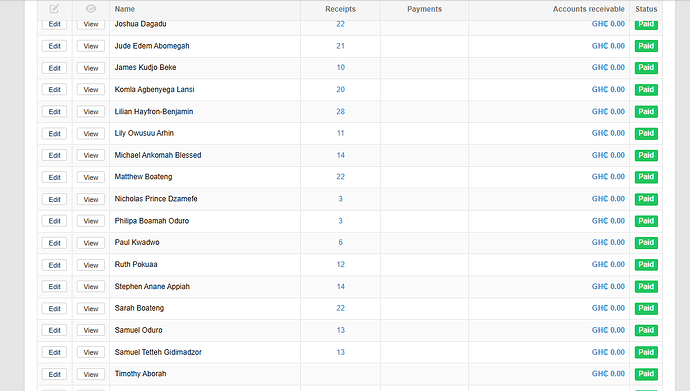Open James Kudjo Beke's 10 receipts
The image size is (690, 391).
click(340, 67)
